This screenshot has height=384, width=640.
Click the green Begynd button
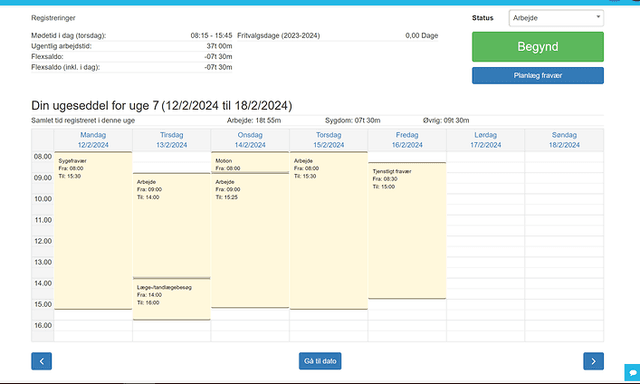click(538, 47)
